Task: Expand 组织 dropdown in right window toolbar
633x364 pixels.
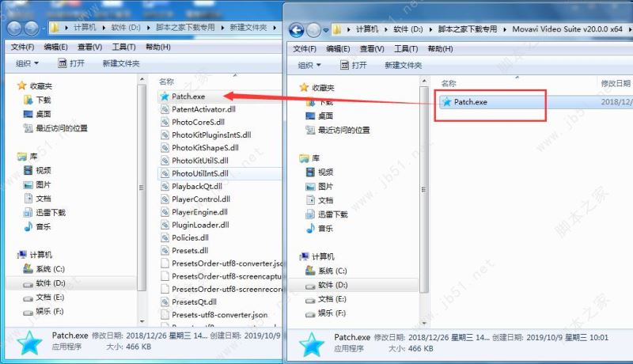Action: pos(309,66)
